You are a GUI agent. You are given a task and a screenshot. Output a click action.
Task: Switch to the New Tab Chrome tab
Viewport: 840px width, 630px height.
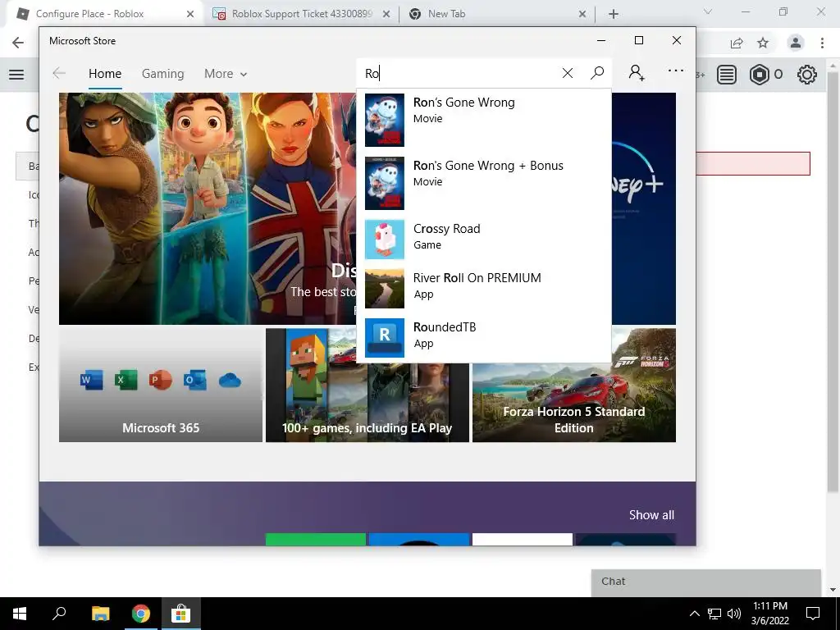498,14
